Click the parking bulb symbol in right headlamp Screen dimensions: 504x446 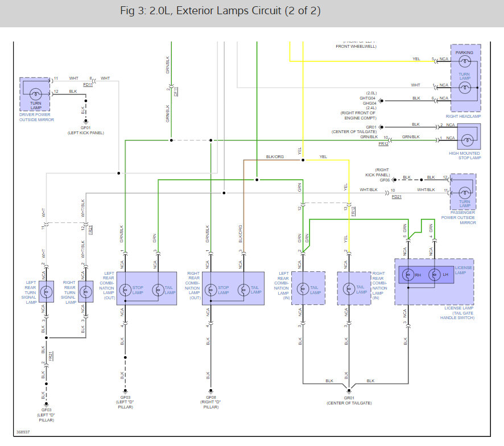click(x=465, y=61)
